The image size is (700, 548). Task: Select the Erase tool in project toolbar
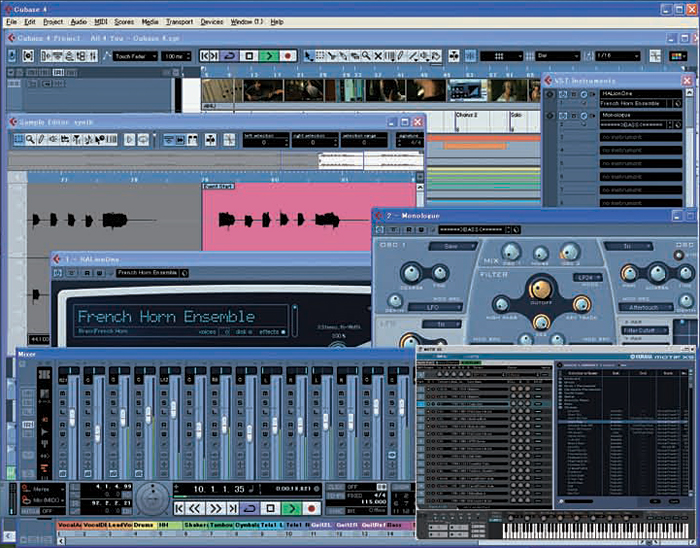pyautogui.click(x=355, y=56)
